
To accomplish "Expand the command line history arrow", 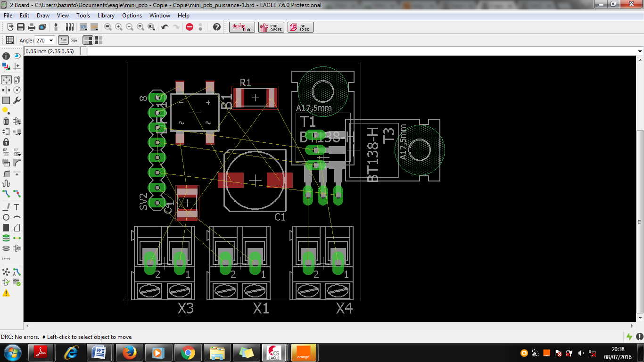I will (640, 51).
